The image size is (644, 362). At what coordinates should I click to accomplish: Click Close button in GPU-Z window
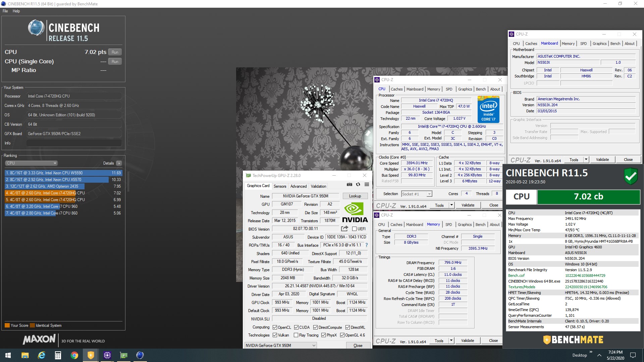[358, 346]
